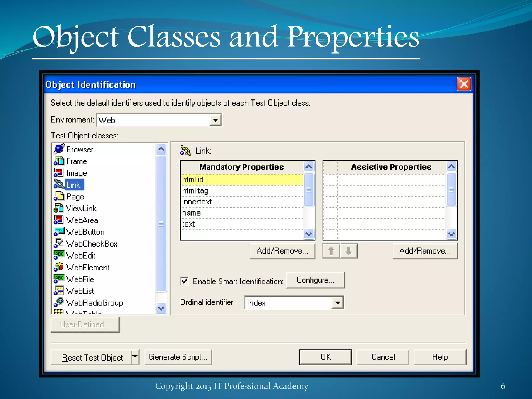Screen dimensions: 532x399
Task: Click the class list scrollbar thumb
Action: coord(161,223)
